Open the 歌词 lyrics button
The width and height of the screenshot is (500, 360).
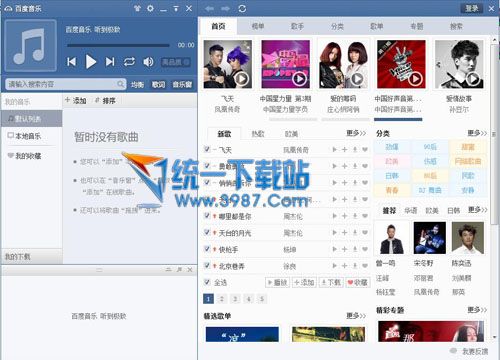click(x=158, y=84)
